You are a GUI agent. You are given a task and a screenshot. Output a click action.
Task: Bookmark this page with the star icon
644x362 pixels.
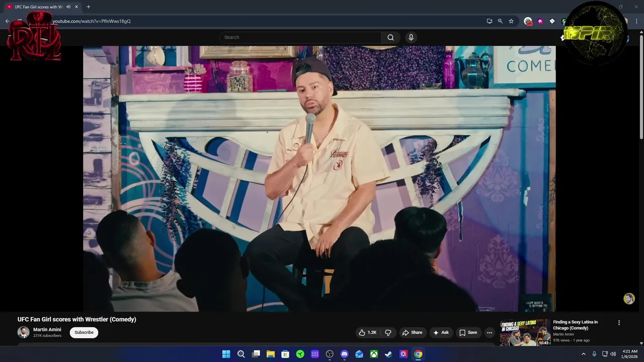pyautogui.click(x=511, y=21)
